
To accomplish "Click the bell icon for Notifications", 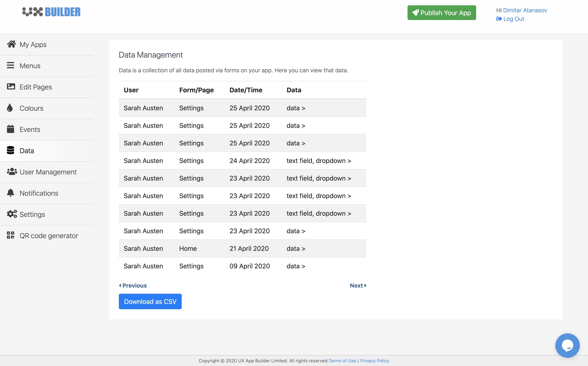I will (x=10, y=193).
